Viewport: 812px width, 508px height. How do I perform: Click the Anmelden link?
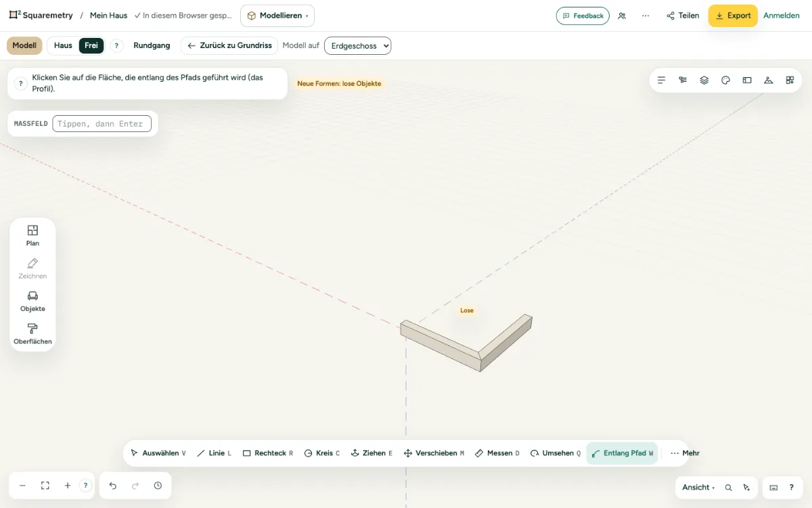[x=782, y=16]
